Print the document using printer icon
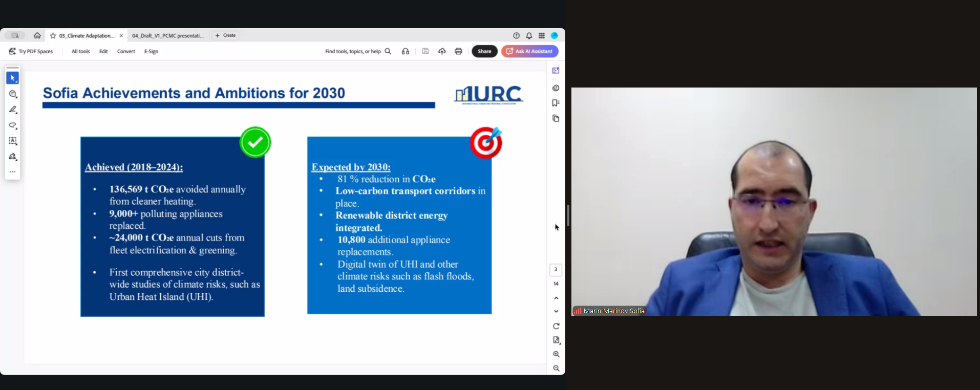The height and width of the screenshot is (390, 980). (458, 51)
